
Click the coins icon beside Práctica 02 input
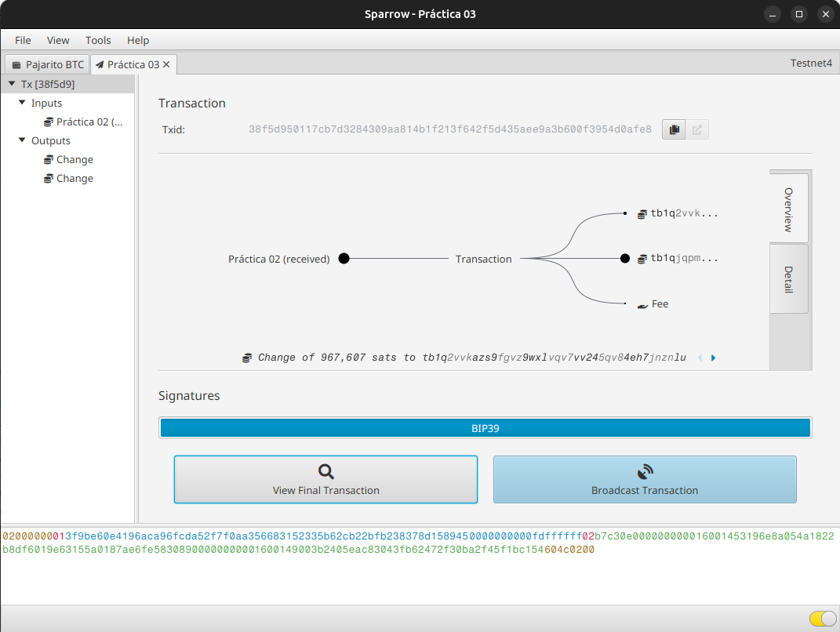coord(48,122)
